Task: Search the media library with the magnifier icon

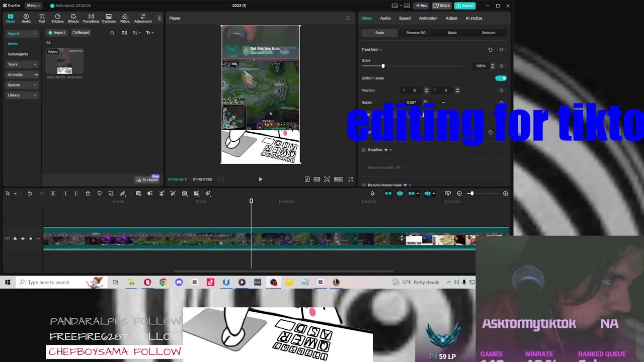Action: click(112, 33)
